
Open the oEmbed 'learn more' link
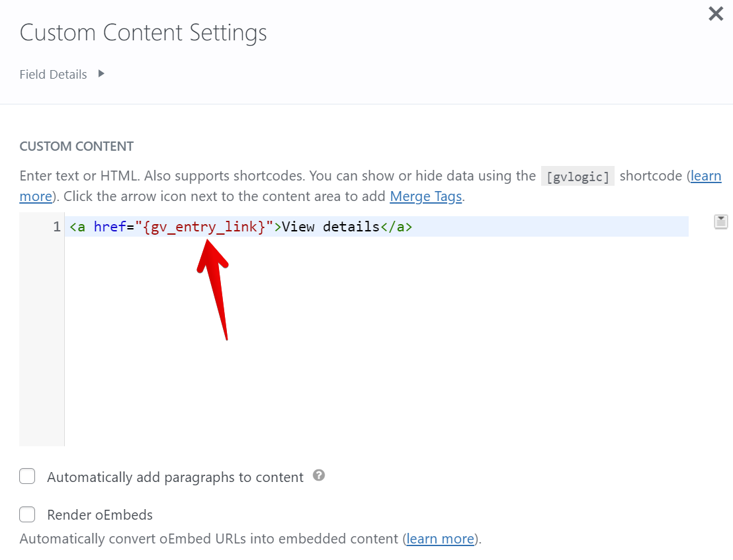[440, 539]
